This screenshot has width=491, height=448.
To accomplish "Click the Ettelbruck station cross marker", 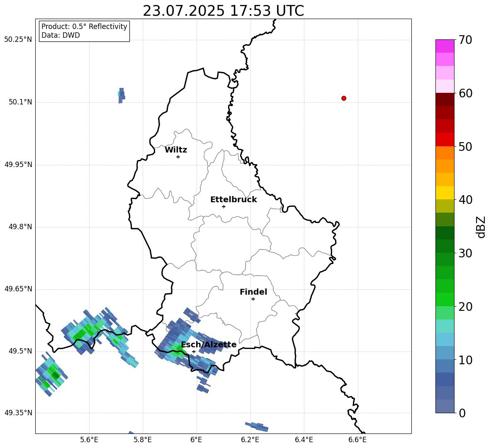I will coord(224,206).
